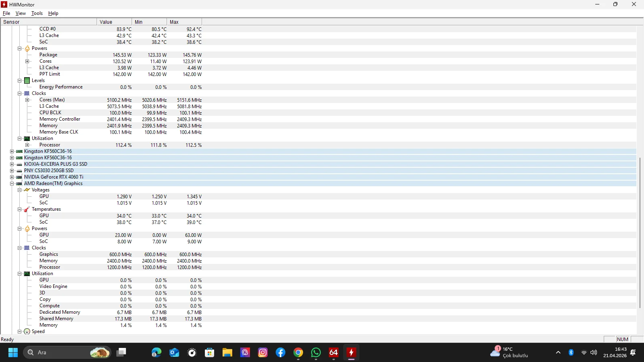Viewport: 644px width, 362px height.
Task: Select the Dedicated Memory row
Action: [318, 312]
